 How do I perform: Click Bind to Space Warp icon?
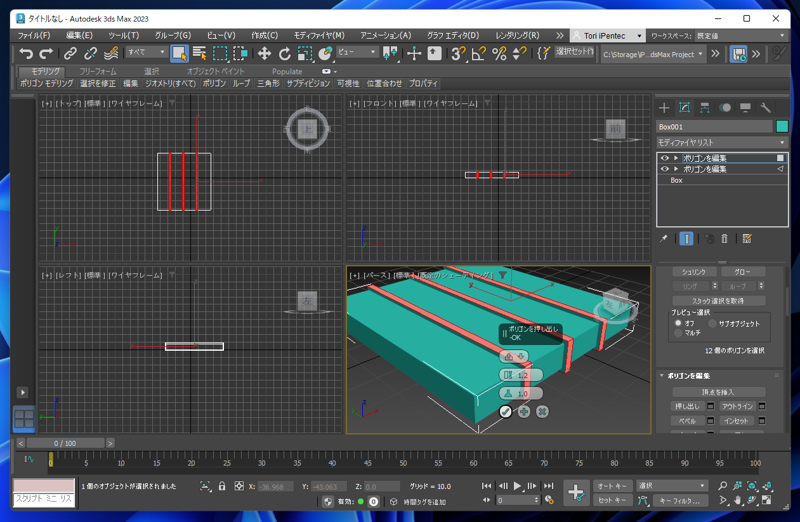point(111,53)
